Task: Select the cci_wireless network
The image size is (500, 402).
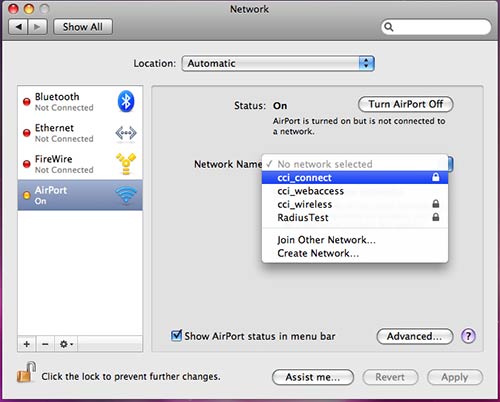Action: tap(355, 204)
